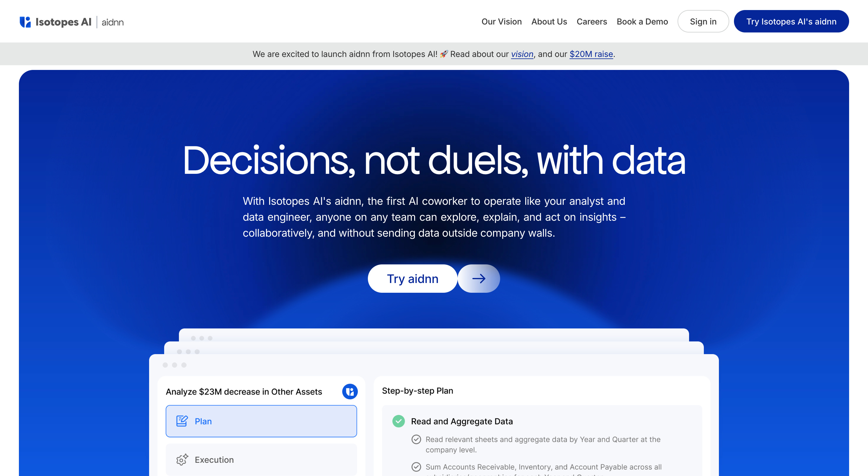Click Book a Demo in navigation
Image resolution: width=868 pixels, height=476 pixels.
click(642, 22)
